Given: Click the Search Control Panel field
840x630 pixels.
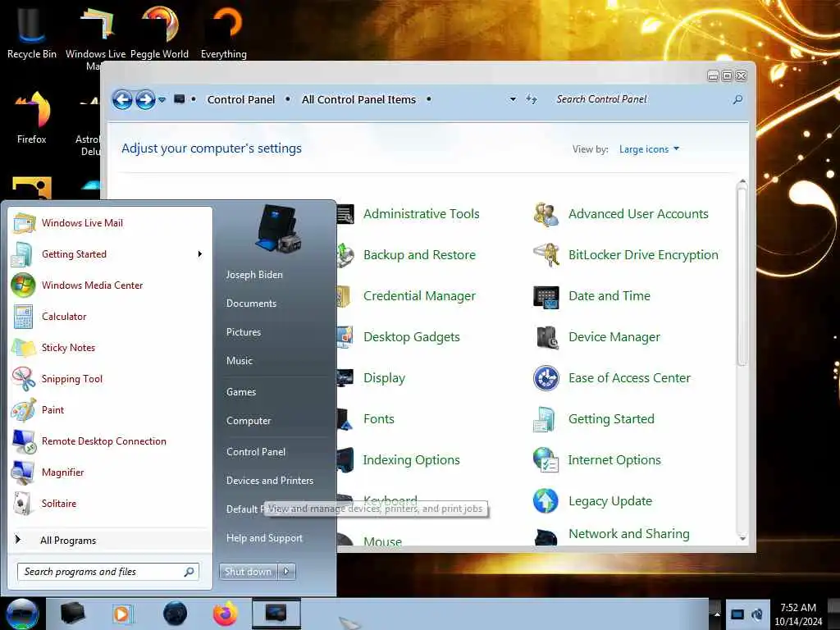Looking at the screenshot, I should [641, 99].
